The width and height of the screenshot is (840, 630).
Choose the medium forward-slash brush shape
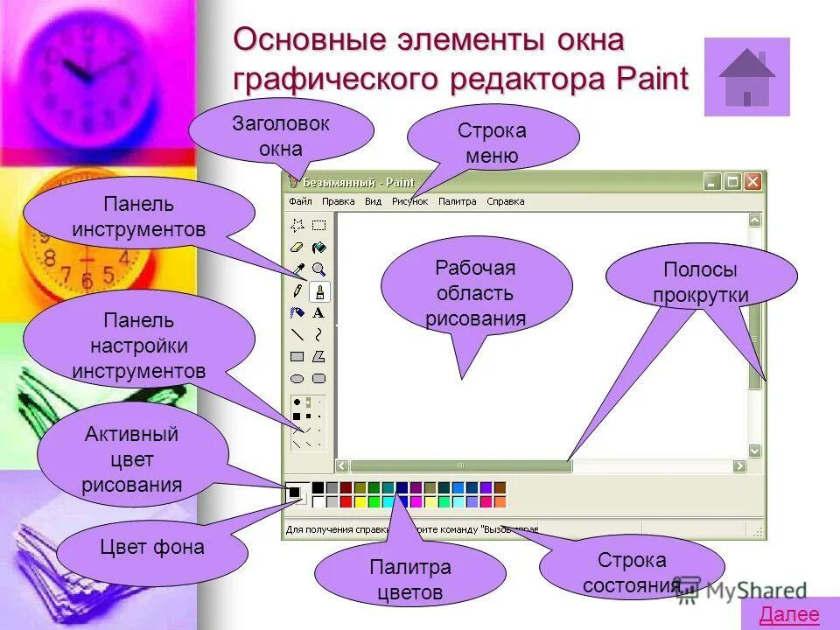point(309,430)
